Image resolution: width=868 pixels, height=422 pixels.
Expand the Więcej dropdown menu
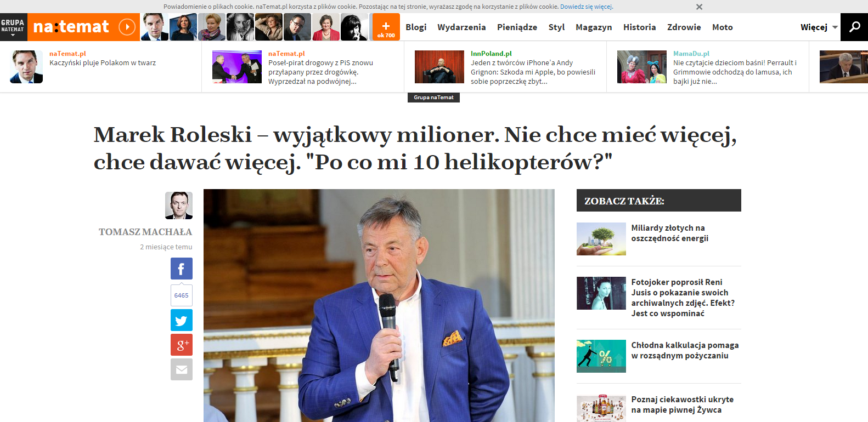click(819, 27)
